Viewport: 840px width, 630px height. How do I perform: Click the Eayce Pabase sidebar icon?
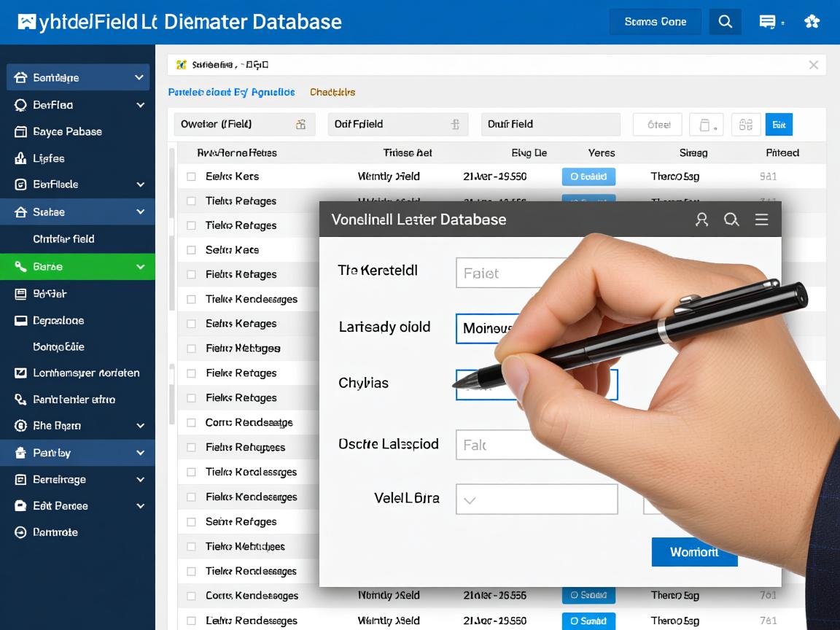coord(20,132)
